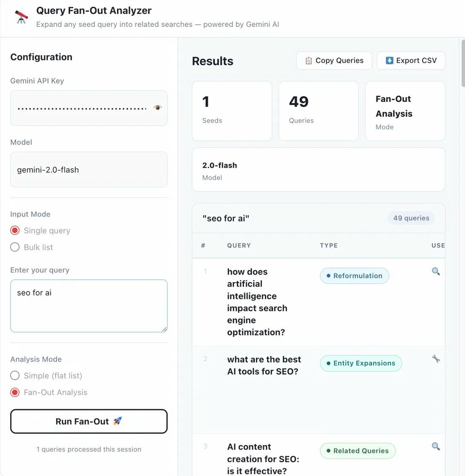465x476 pixels.
Task: Click the TYPE column header
Action: [x=329, y=246]
